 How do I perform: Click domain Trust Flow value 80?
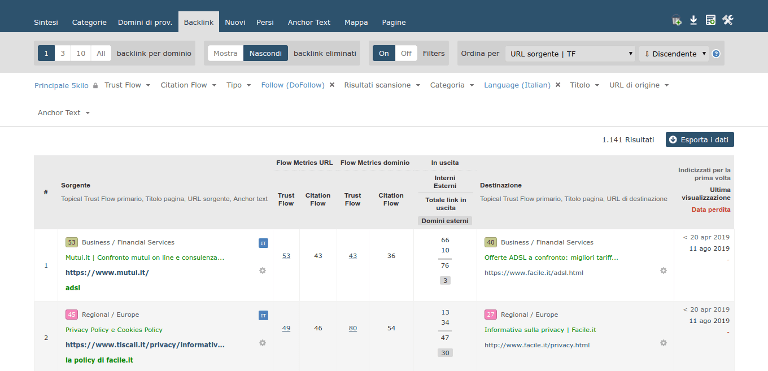[353, 328]
